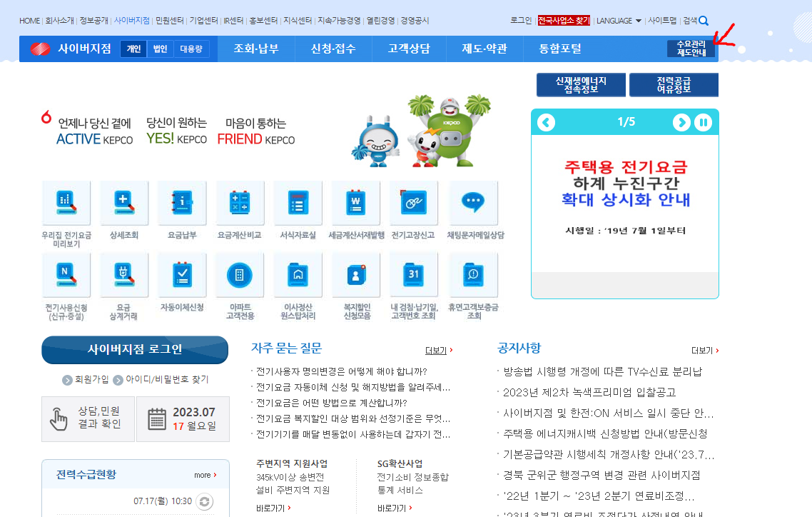Open 서식자료실 icon
The image size is (812, 517).
coord(298,203)
